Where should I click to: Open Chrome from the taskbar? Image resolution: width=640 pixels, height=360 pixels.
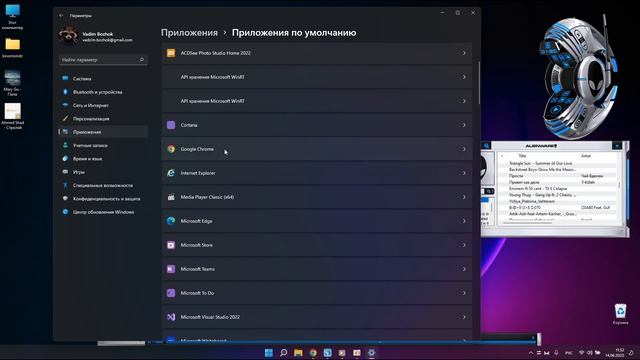point(313,353)
